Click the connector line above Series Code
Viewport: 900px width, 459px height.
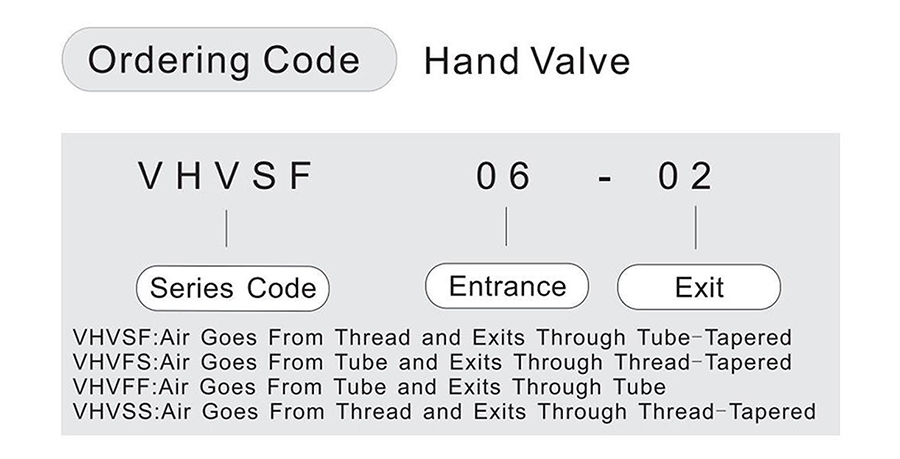pos(226,228)
